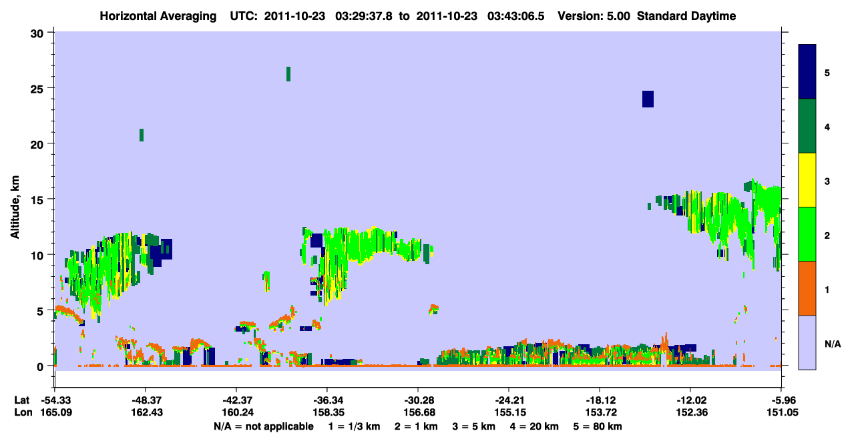Image resolution: width=868 pixels, height=445 pixels.
Task: Click the latitude value '-54.33'
Action: tap(55, 400)
